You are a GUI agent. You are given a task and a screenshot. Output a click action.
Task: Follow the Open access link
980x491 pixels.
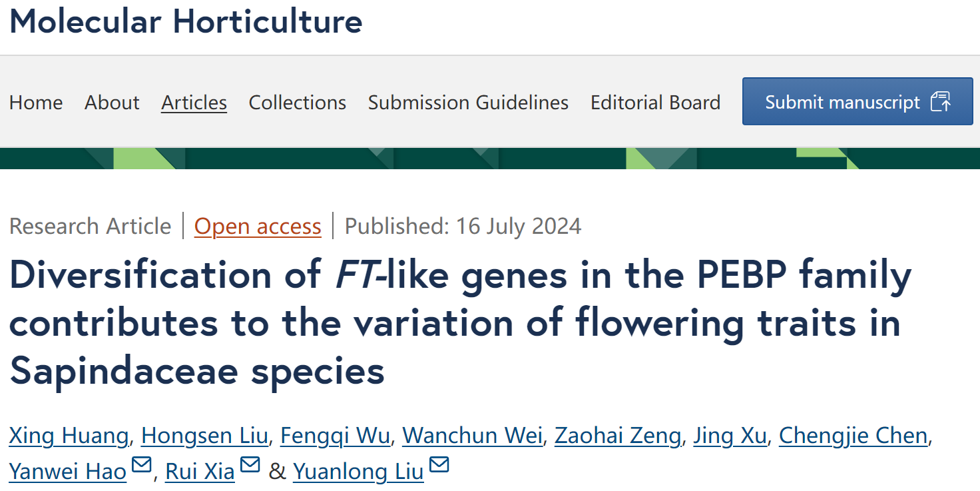point(258,227)
